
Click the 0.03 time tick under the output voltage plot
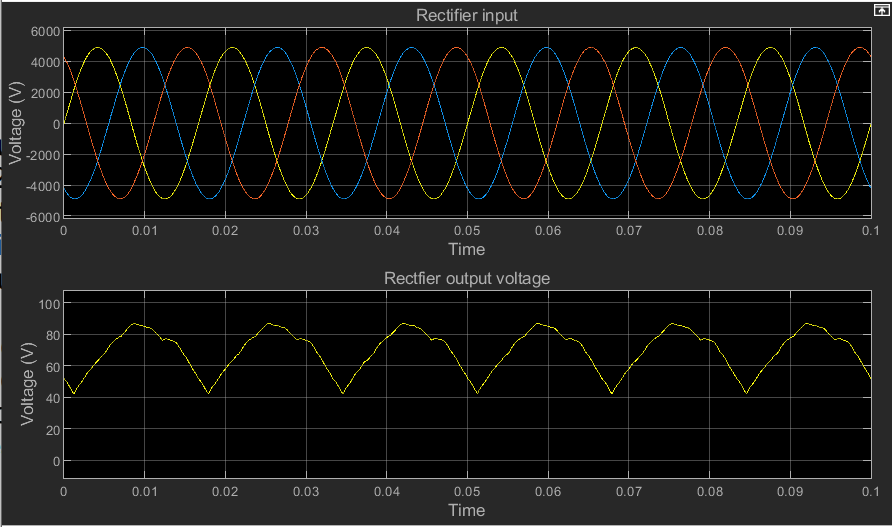coord(306,491)
